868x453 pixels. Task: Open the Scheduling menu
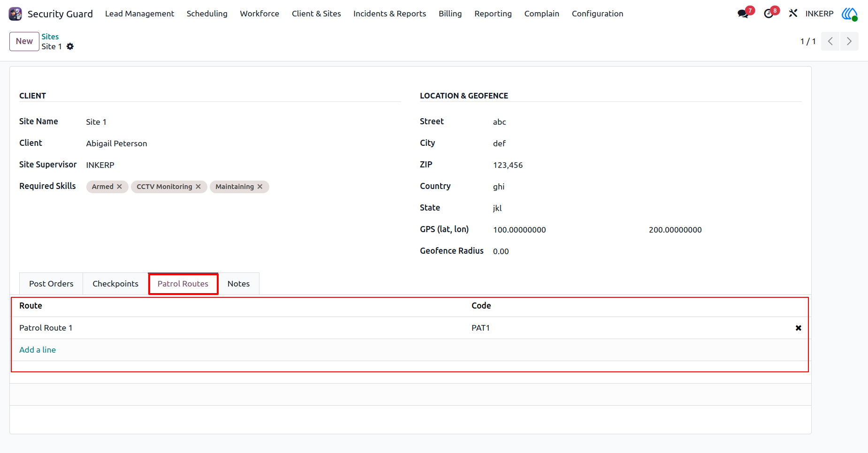pos(207,14)
